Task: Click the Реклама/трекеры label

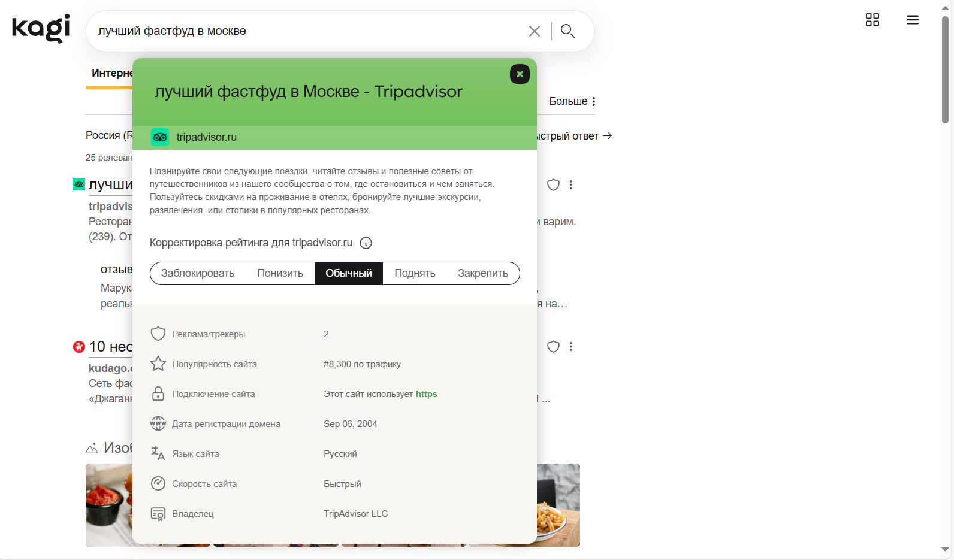Action: click(x=209, y=334)
